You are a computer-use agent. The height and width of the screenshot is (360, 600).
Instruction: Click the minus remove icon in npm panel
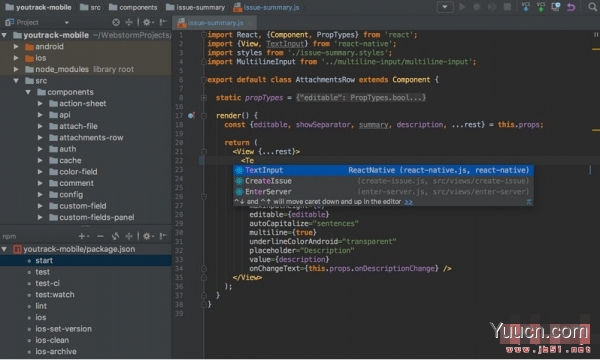point(100,236)
